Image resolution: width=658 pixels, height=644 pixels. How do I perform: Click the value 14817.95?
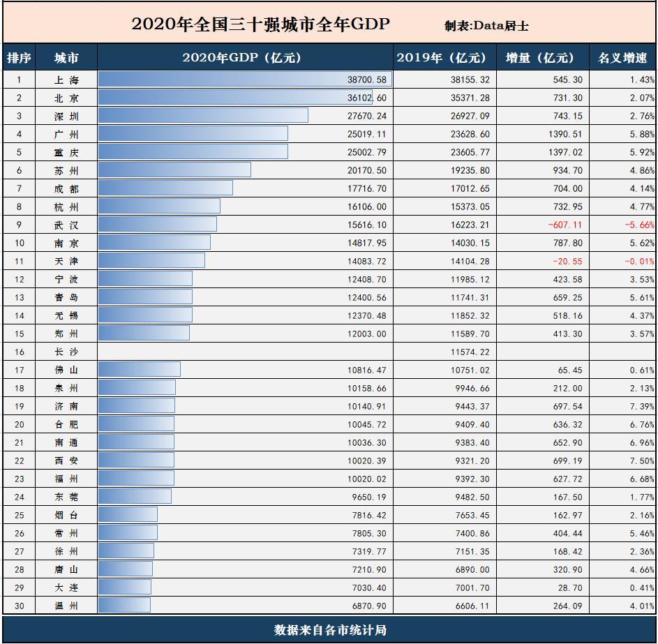pos(367,243)
